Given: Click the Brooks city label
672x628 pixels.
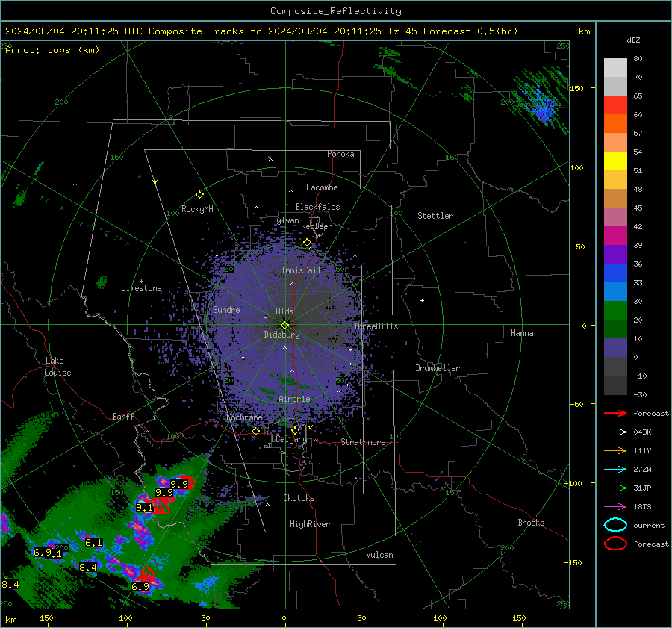Looking at the screenshot, I should 531,523.
